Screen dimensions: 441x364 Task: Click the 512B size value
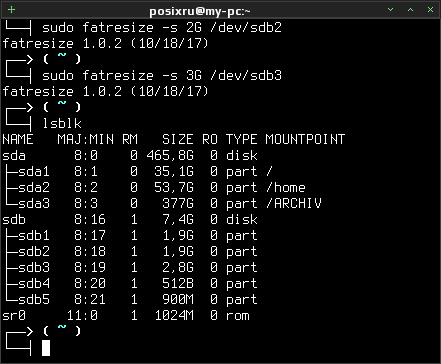(178, 283)
